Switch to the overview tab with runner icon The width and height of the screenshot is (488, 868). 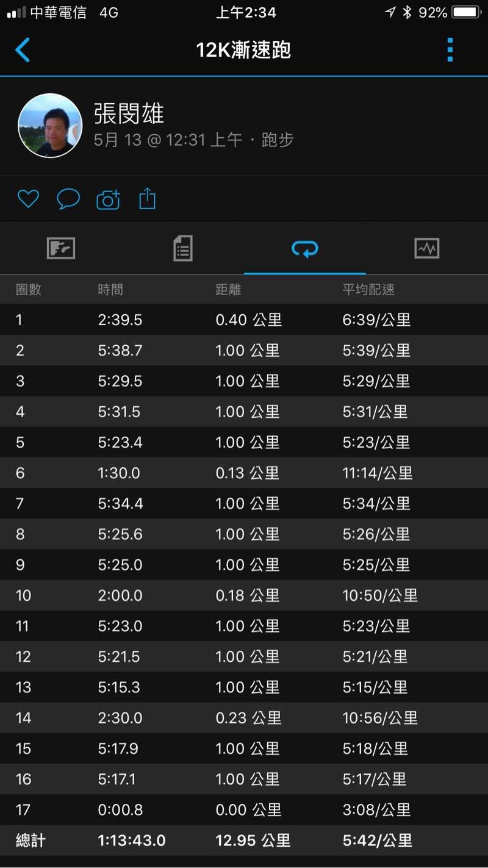pos(61,248)
